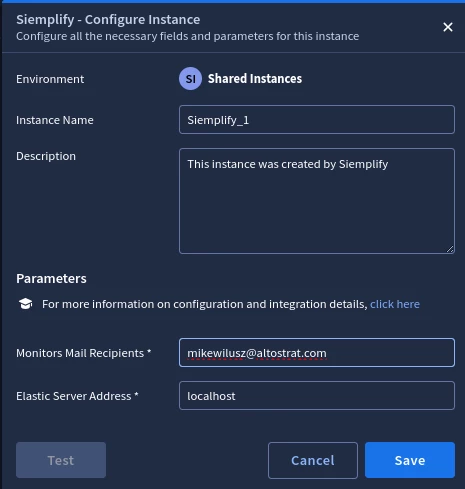Open the 'click here' documentation link
This screenshot has height=489, width=465.
coord(395,304)
